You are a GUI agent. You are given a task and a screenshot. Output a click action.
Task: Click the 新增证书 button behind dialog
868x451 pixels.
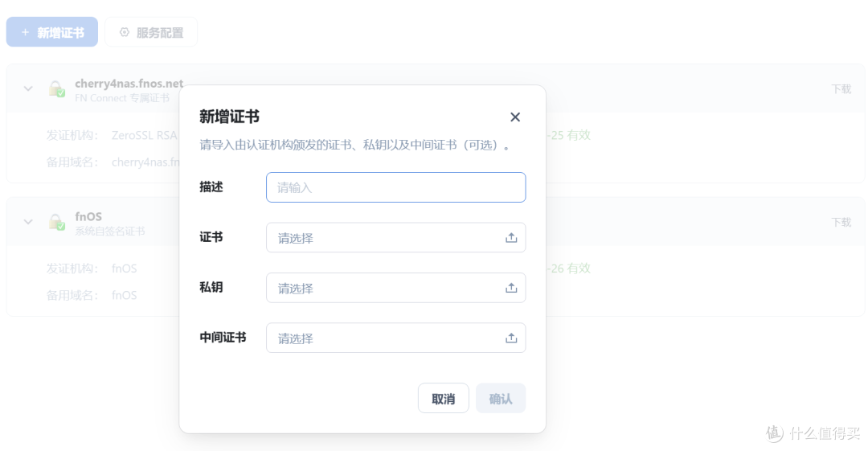52,32
